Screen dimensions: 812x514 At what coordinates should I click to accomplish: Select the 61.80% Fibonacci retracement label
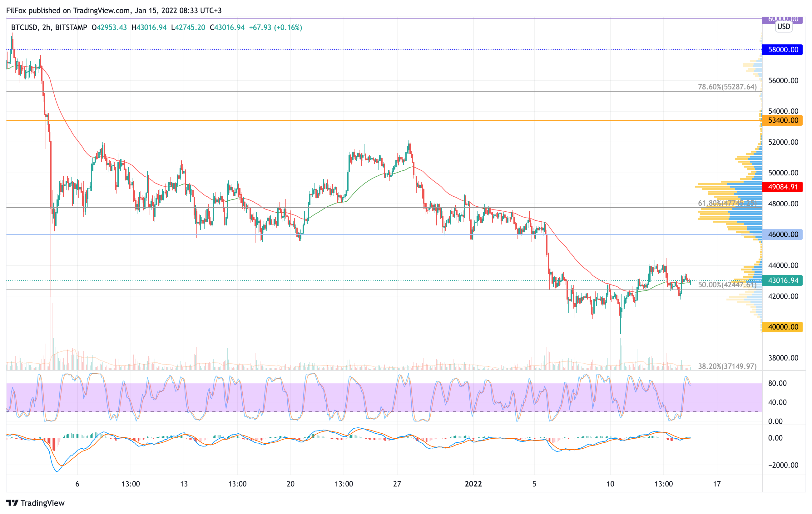[727, 203]
